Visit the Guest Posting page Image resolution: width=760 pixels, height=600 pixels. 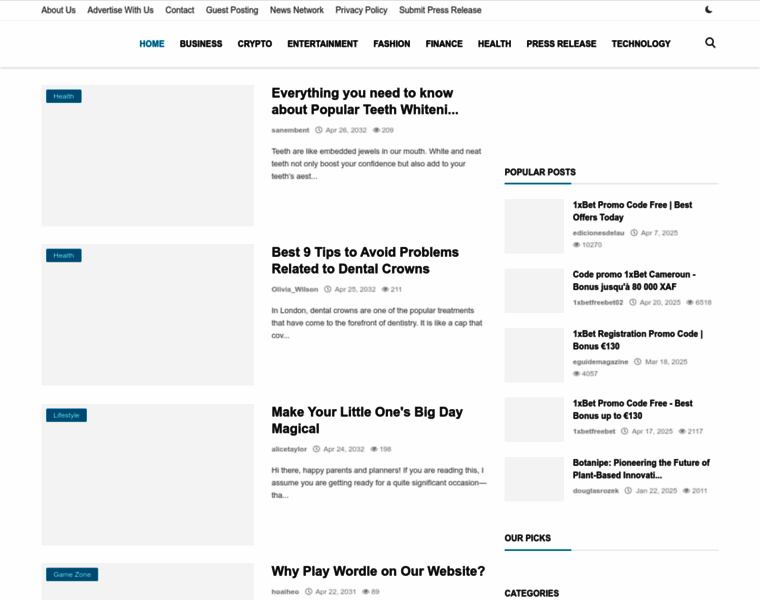[x=232, y=10]
